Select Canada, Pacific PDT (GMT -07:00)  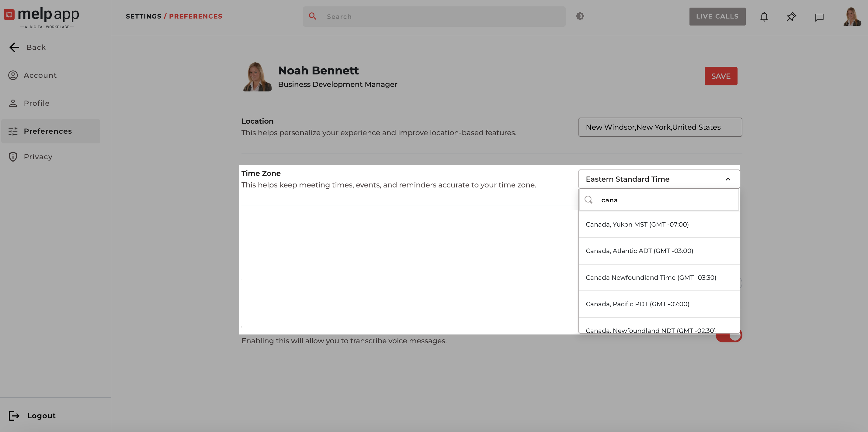pos(659,304)
